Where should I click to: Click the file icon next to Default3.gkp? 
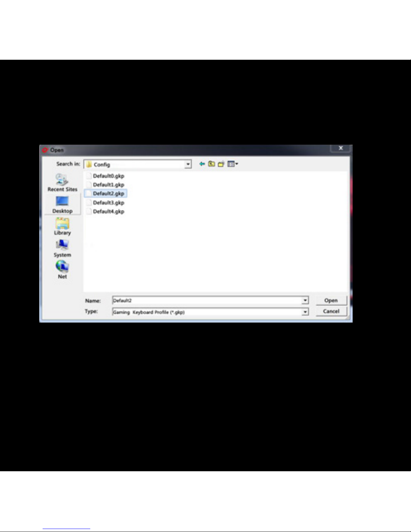click(89, 202)
